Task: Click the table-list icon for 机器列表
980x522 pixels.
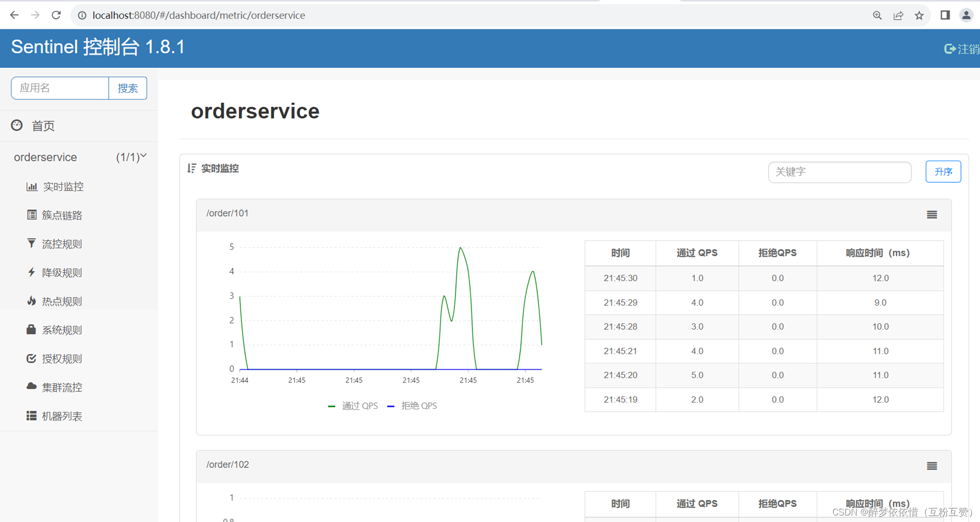Action: pos(32,416)
